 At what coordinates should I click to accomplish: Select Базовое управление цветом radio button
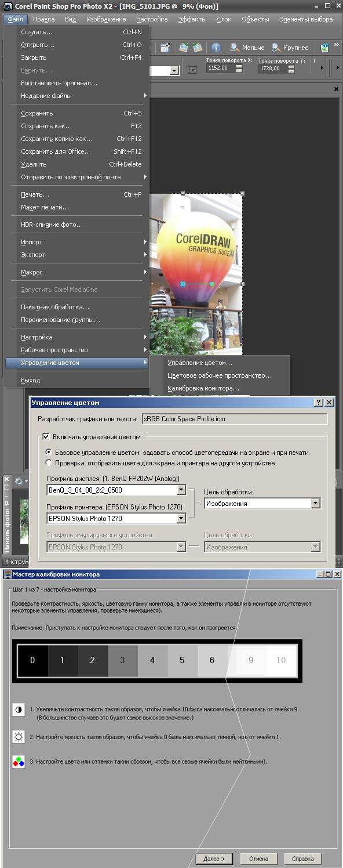(x=49, y=452)
